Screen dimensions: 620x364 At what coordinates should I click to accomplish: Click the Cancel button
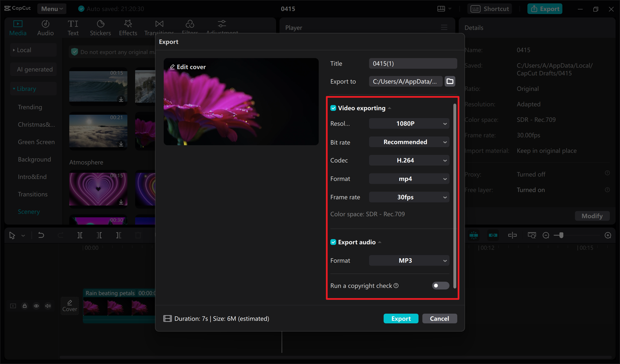439,318
